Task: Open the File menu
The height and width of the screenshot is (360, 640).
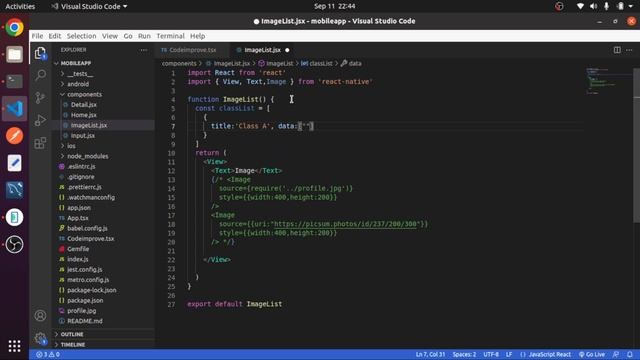Action: point(37,36)
